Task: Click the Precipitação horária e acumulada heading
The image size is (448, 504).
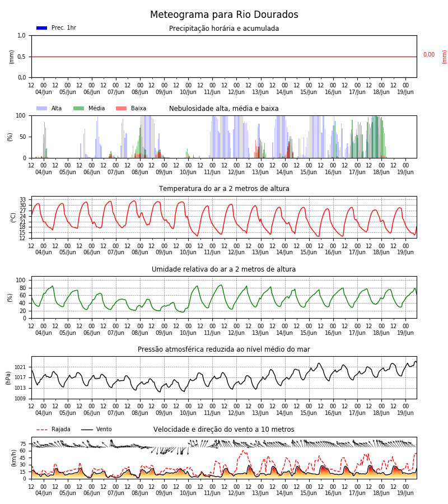Action: (x=224, y=29)
